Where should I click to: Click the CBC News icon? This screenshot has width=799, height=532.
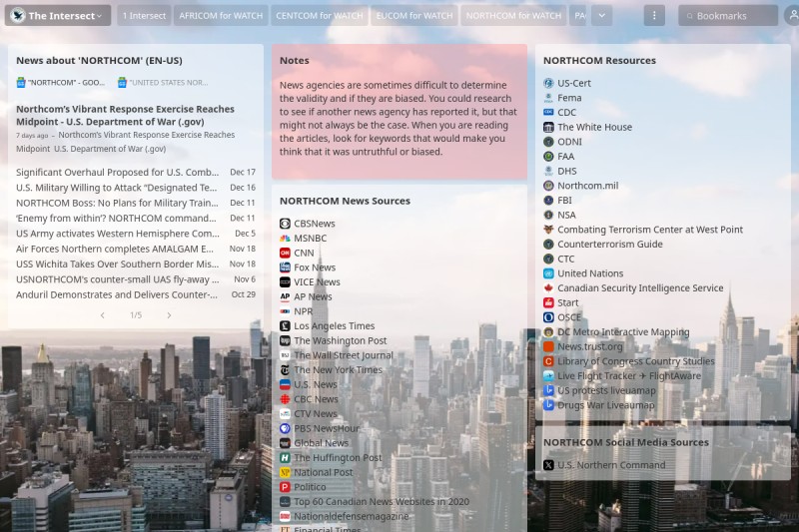pyautogui.click(x=285, y=399)
